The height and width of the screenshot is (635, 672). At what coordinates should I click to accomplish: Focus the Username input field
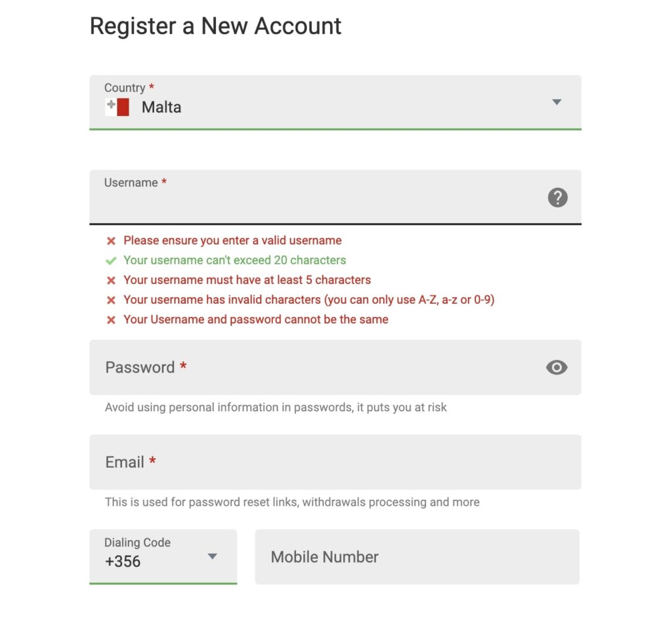tap(335, 197)
